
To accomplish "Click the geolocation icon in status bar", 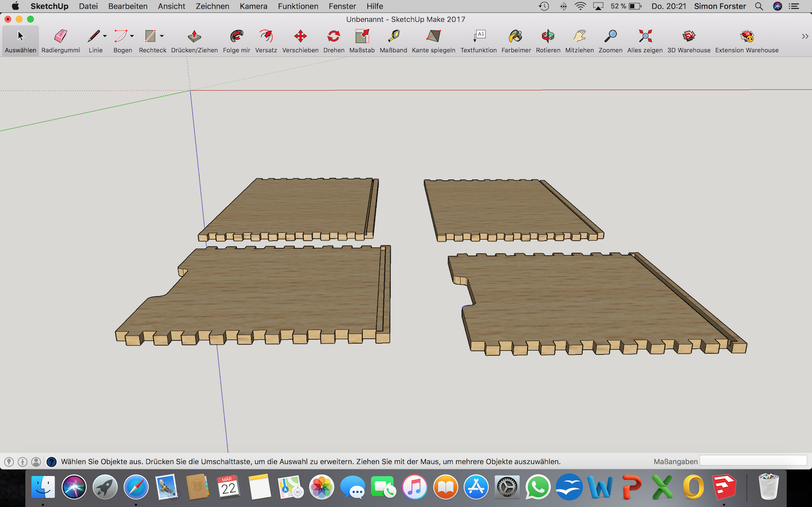I will [9, 462].
